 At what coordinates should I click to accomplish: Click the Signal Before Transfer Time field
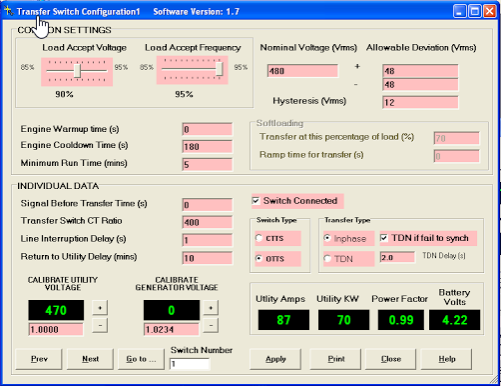coord(207,205)
